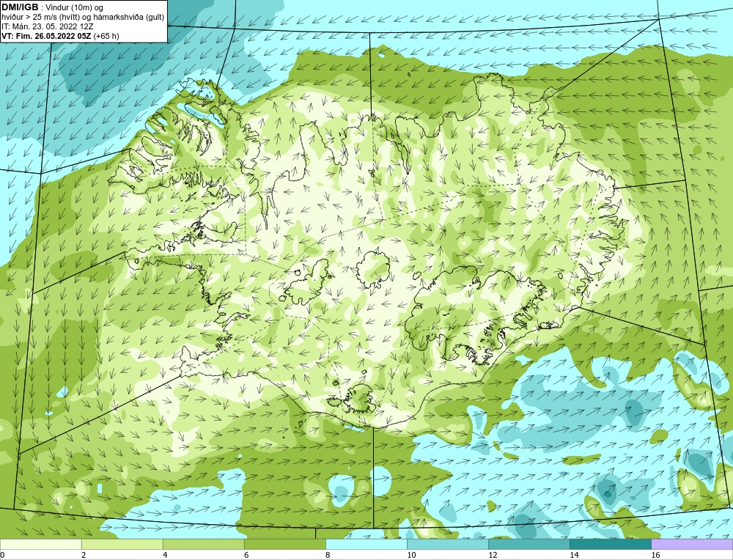This screenshot has height=560, width=733.
Task: Click the 'VT: Fim. 26.05.2022 05Z' valid time text
Action: pyautogui.click(x=47, y=35)
